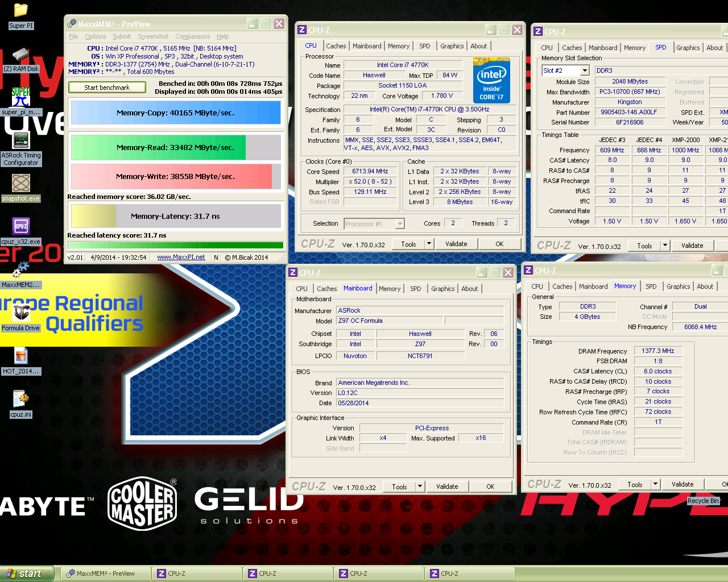The width and height of the screenshot is (728, 582).
Task: Expand Tools dropdown arrow in CPU-Z SPD window
Action: (665, 246)
